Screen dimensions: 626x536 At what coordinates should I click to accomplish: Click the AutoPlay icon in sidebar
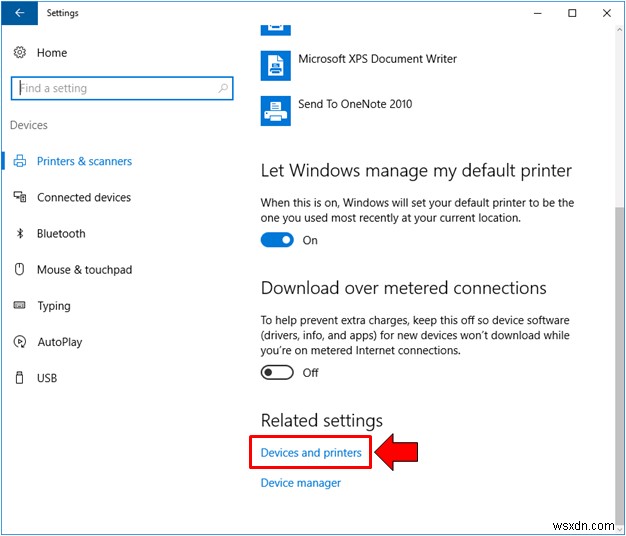click(x=19, y=342)
